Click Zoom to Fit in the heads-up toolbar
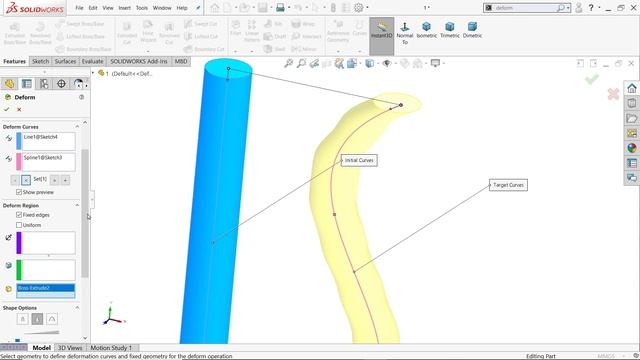 pos(289,63)
